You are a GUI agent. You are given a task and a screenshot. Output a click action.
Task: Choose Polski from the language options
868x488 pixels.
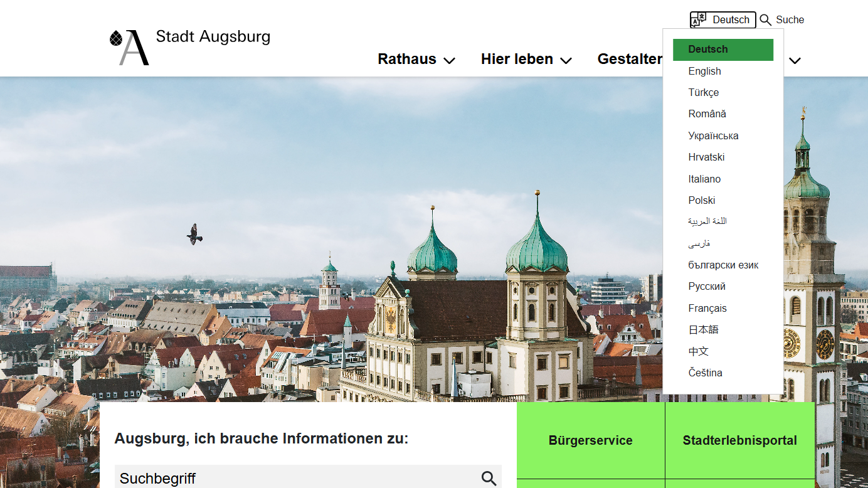point(701,200)
